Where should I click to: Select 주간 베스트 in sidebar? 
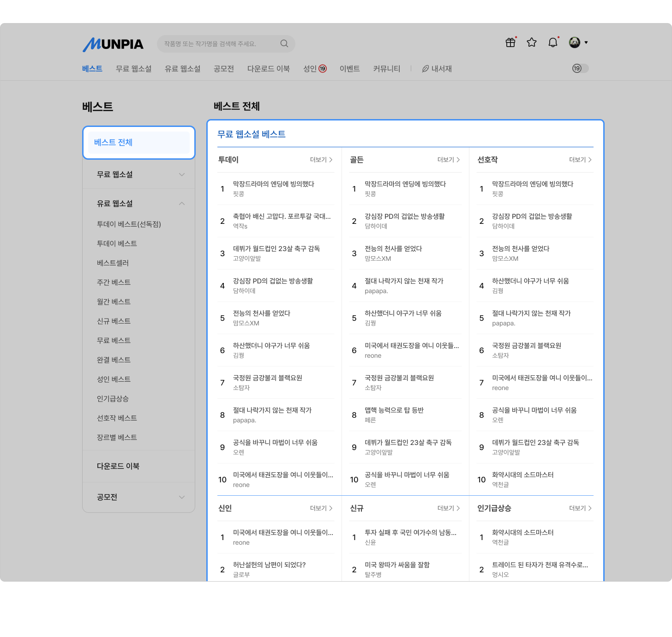[114, 282]
